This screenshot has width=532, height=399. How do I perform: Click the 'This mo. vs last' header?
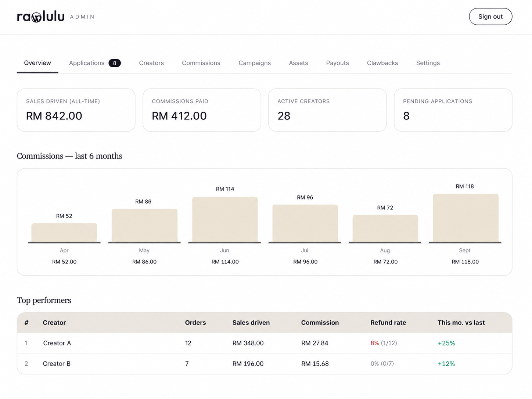[x=461, y=323]
